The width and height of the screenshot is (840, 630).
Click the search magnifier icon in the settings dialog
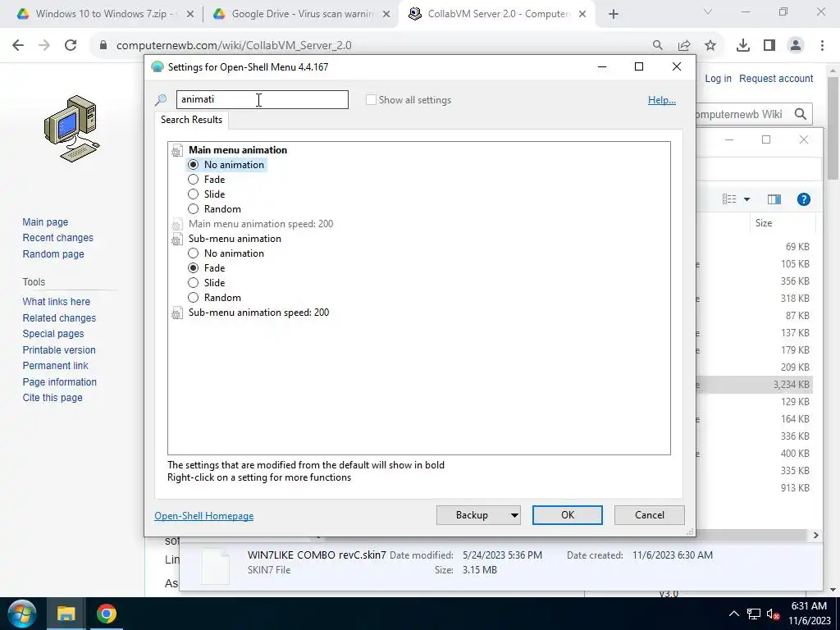161,99
